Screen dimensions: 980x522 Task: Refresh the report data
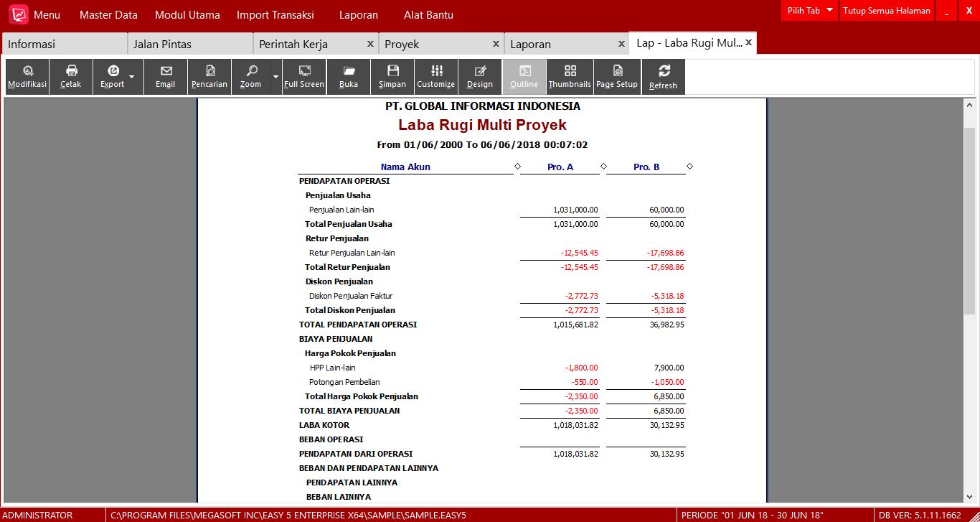[x=664, y=76]
